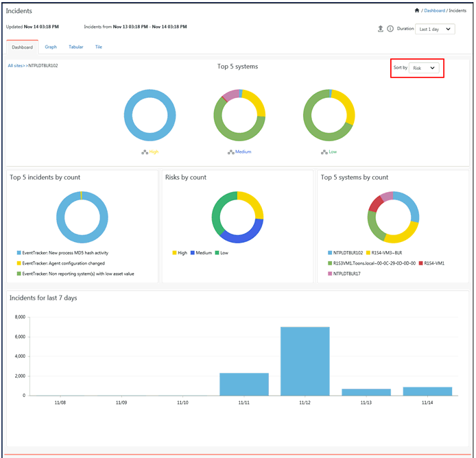The width and height of the screenshot is (476, 458).
Task: Click the export upload icon beside Duration
Action: pyautogui.click(x=381, y=29)
